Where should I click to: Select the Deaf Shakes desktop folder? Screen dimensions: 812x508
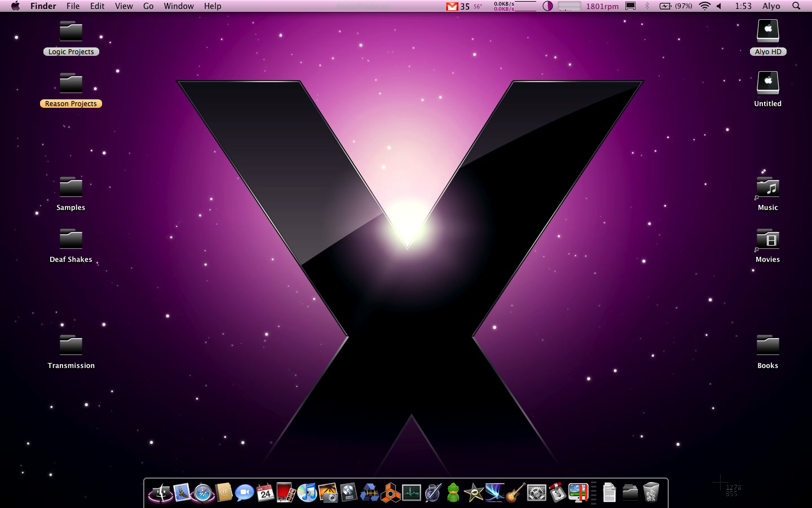point(71,246)
